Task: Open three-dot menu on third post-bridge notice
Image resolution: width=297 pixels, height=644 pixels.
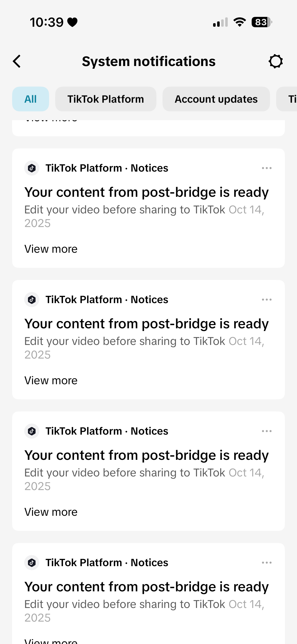Action: click(267, 431)
